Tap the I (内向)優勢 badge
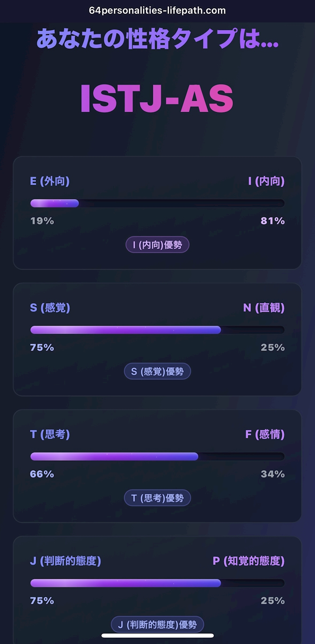 tap(157, 245)
